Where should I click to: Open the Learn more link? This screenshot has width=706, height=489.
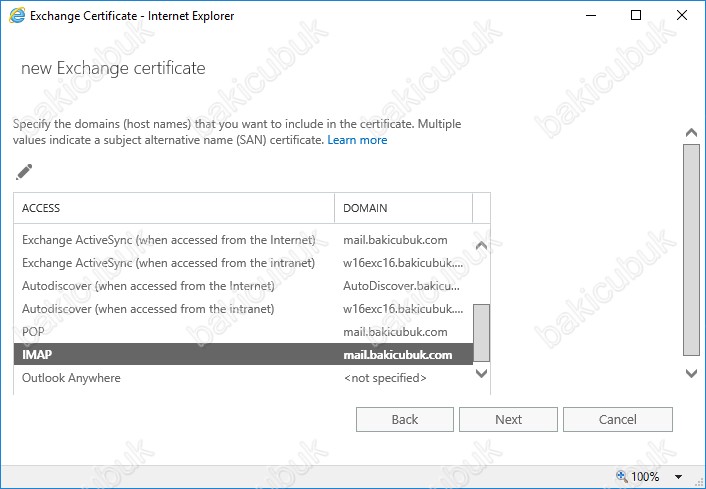click(357, 140)
